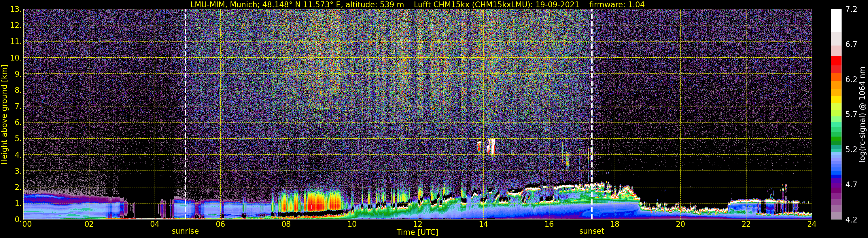Click the height-axis tick label "9."
The image size is (868, 238).
coord(18,74)
